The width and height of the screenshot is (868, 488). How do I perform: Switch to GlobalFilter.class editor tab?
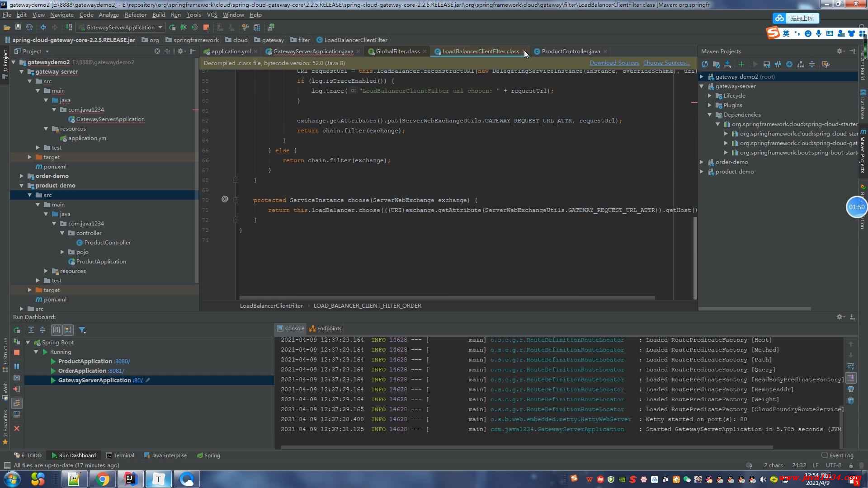[x=397, y=51]
